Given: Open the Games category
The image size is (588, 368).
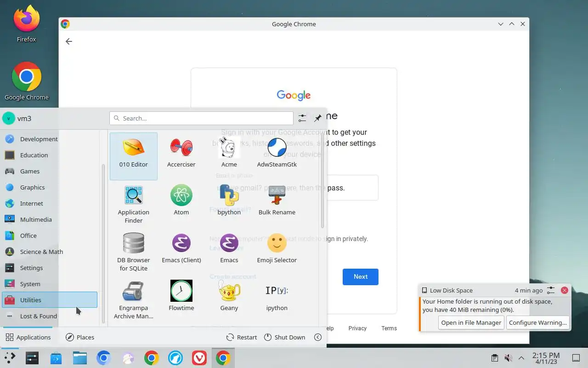Looking at the screenshot, I should coord(50,171).
